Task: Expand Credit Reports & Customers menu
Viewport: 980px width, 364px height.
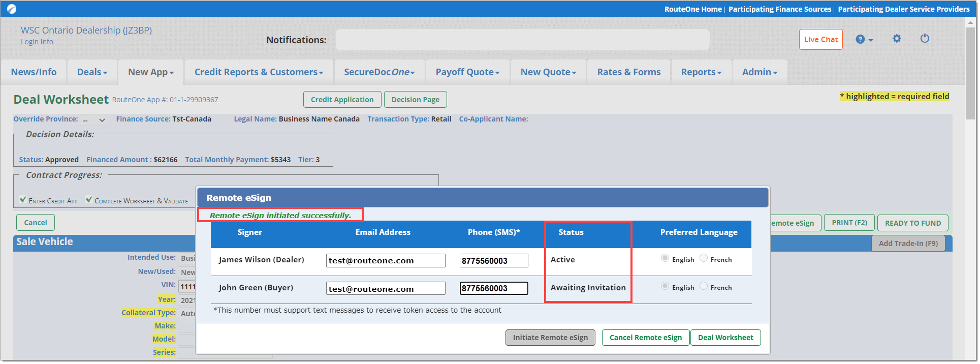Action: point(259,72)
